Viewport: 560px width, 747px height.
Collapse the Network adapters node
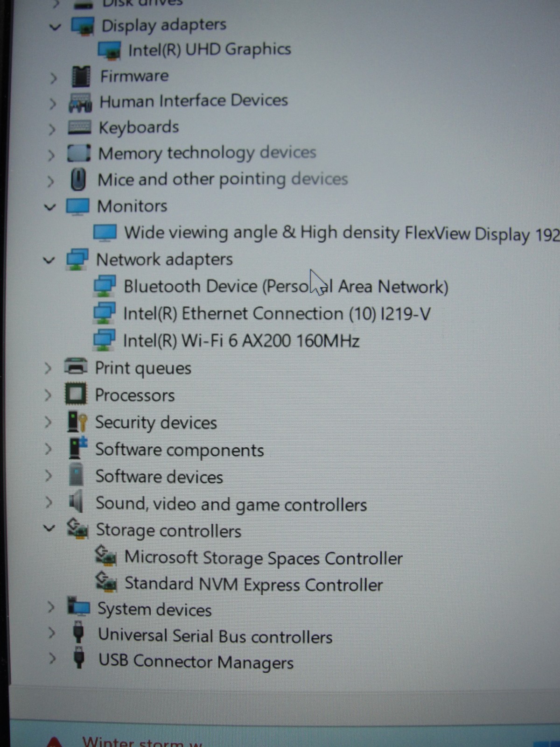coord(49,260)
